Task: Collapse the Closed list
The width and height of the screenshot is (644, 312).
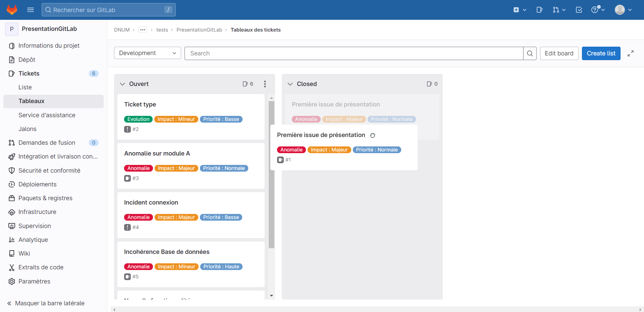Action: (290, 84)
